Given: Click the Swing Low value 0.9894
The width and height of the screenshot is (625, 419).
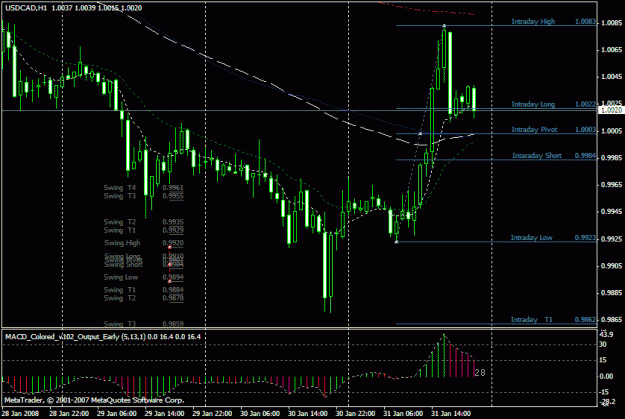Looking at the screenshot, I should pos(173,277).
